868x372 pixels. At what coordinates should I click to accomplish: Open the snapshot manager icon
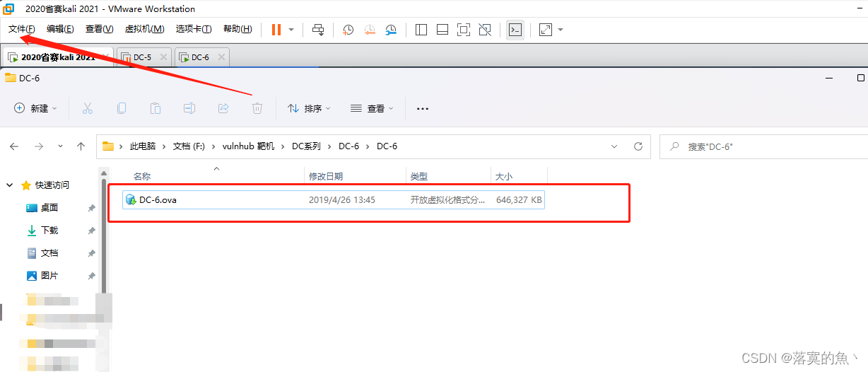click(391, 30)
